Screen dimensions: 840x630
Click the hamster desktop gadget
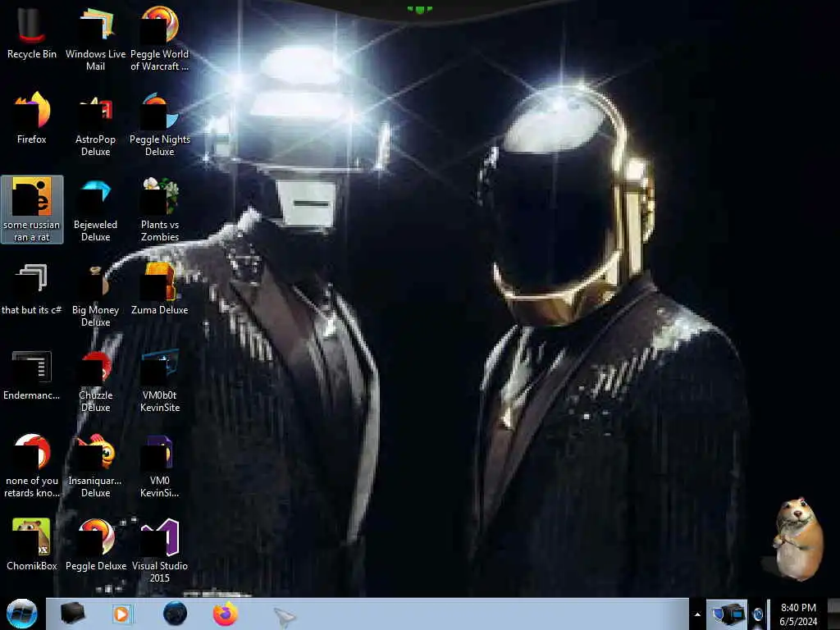797,539
